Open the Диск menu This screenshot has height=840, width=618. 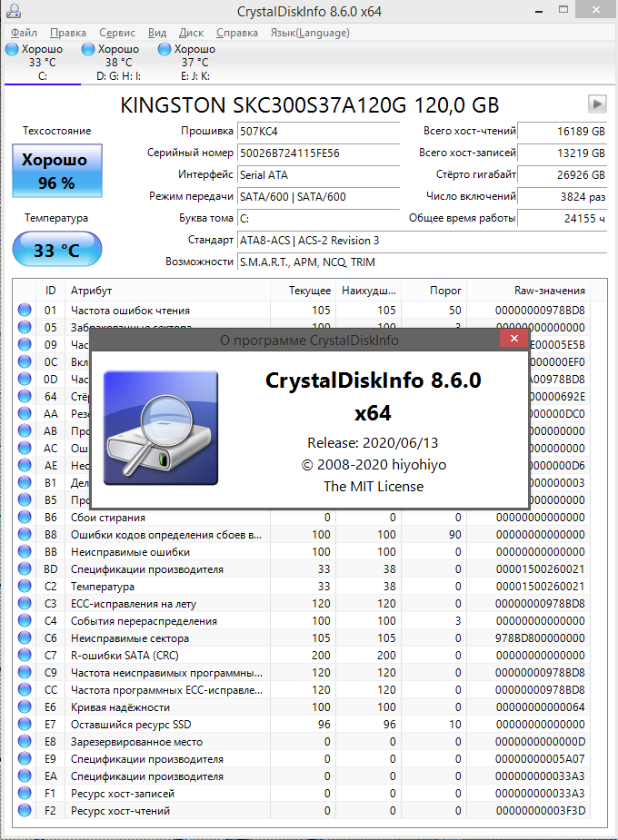pos(192,33)
